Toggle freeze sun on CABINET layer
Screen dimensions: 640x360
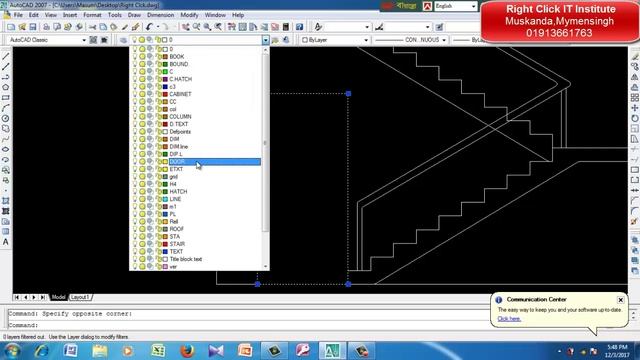pyautogui.click(x=142, y=94)
